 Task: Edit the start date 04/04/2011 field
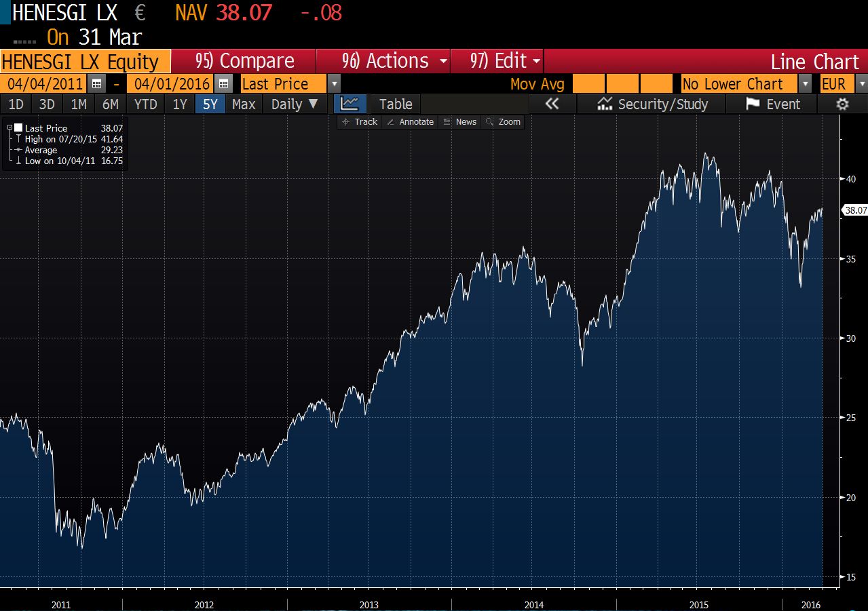pyautogui.click(x=44, y=84)
